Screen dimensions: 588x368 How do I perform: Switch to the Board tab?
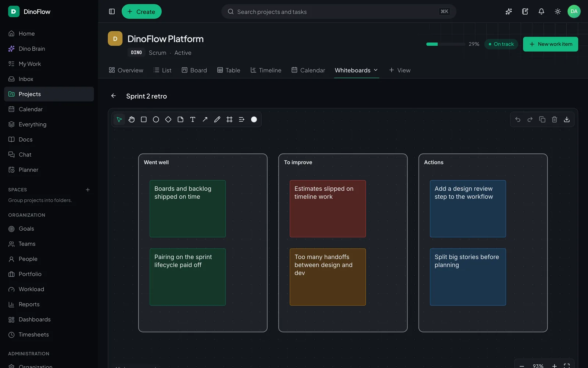coord(194,70)
